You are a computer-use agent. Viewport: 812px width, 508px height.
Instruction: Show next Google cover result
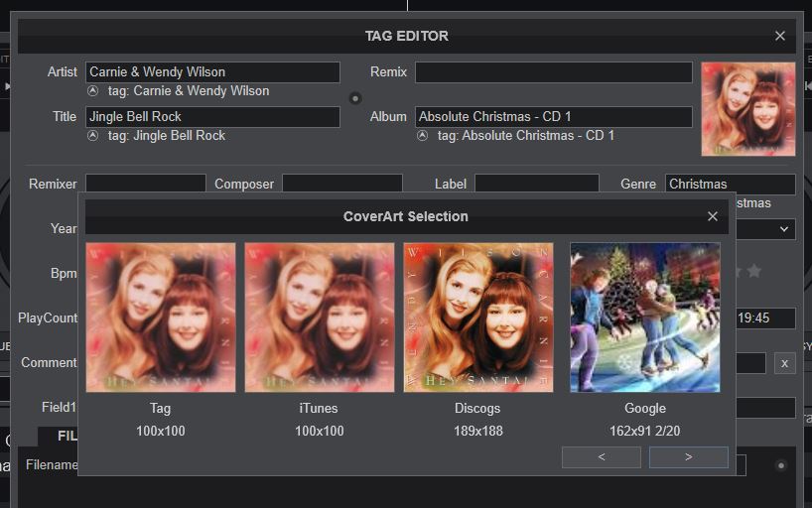(689, 457)
